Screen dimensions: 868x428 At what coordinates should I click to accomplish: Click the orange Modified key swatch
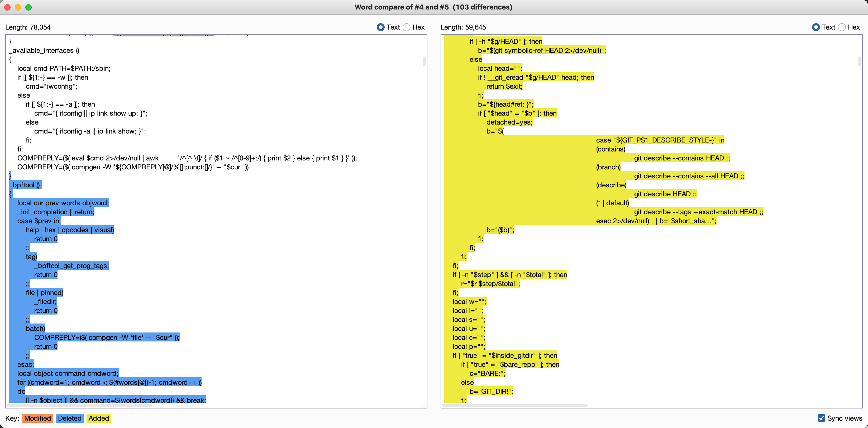pos(37,418)
